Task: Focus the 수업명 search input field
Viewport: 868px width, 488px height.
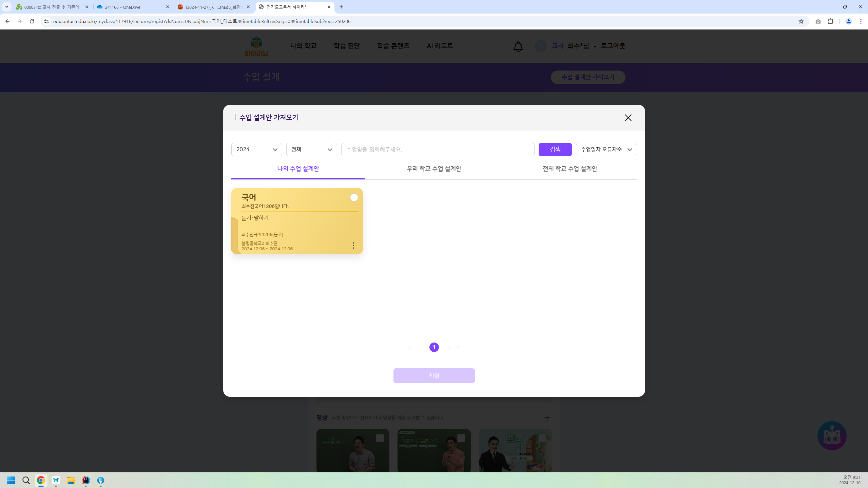Action: [x=437, y=150]
